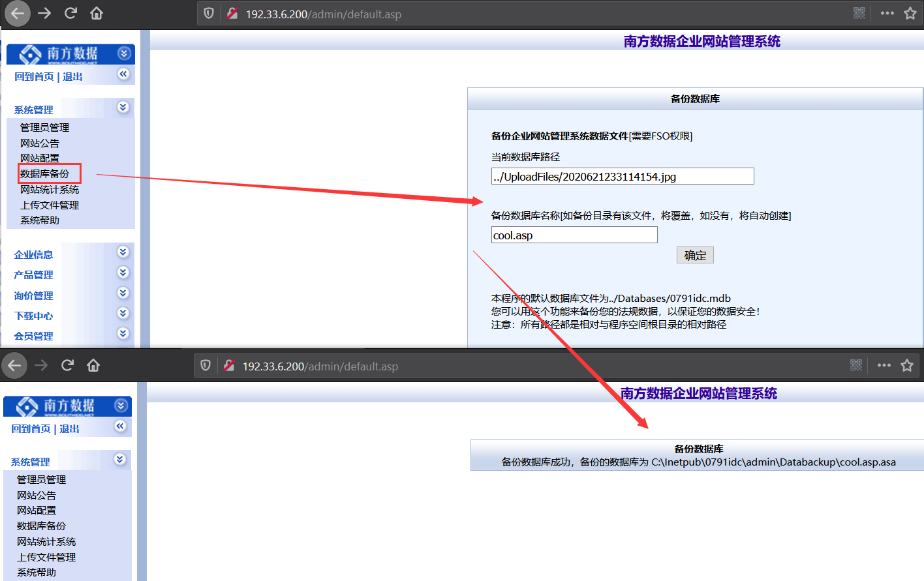Open page actions (three dots) in bottom window
Viewport: 924px width, 581px height.
tap(884, 365)
